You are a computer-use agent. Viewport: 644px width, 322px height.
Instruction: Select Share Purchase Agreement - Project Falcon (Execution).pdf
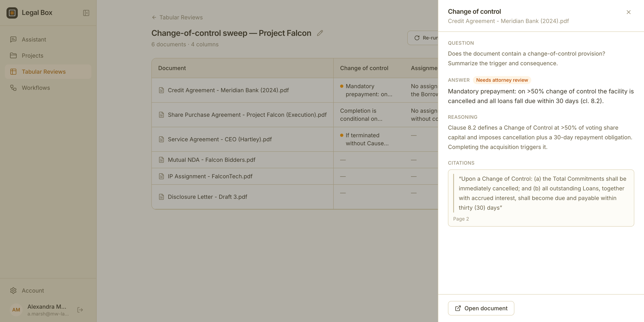click(x=247, y=115)
